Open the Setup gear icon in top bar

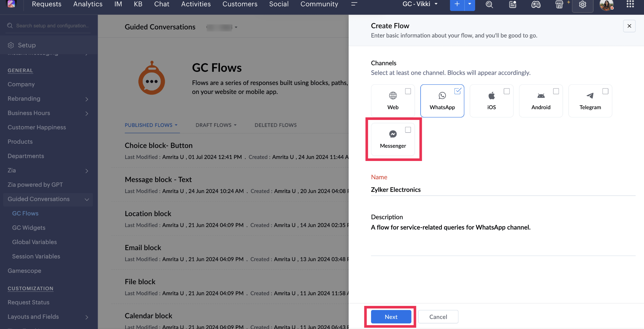coord(583,4)
